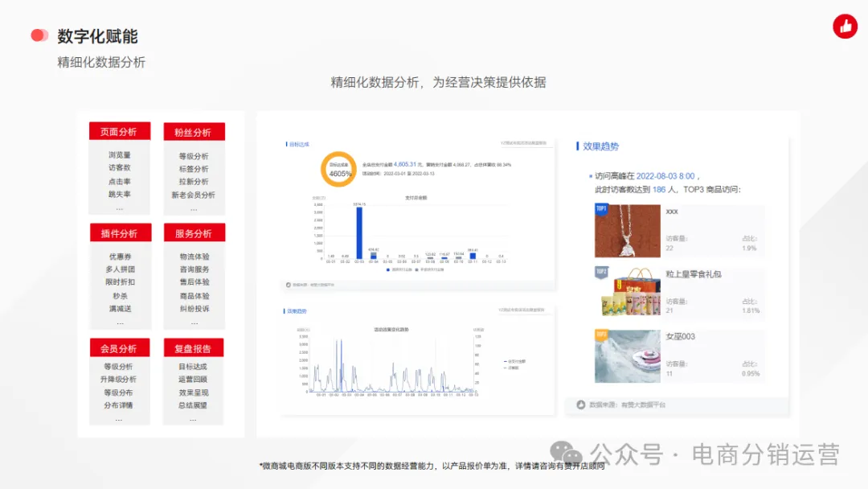The height and width of the screenshot is (489, 868).
Task: Click the 精细化数据分析 subtitle
Action: point(101,62)
